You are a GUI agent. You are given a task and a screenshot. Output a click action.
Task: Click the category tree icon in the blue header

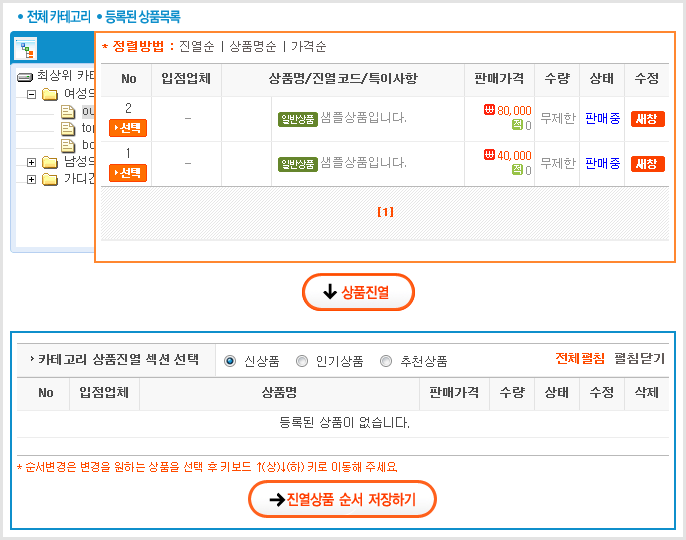27,49
